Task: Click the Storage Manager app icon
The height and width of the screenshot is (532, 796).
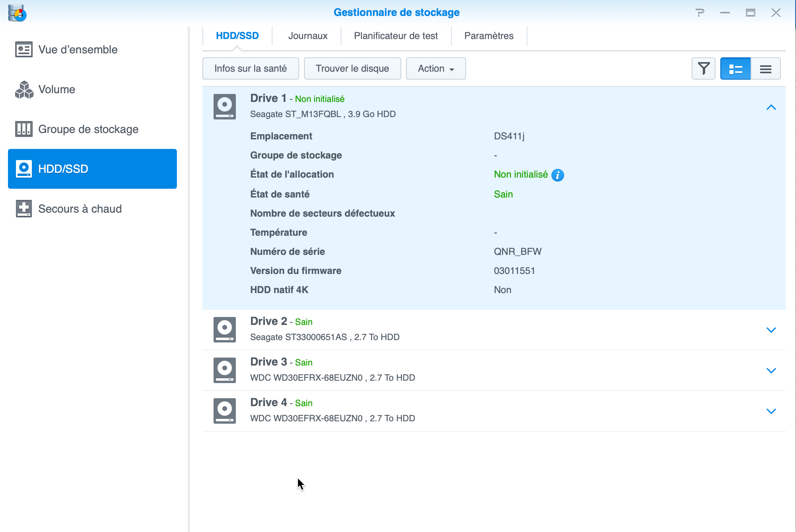Action: [x=17, y=13]
